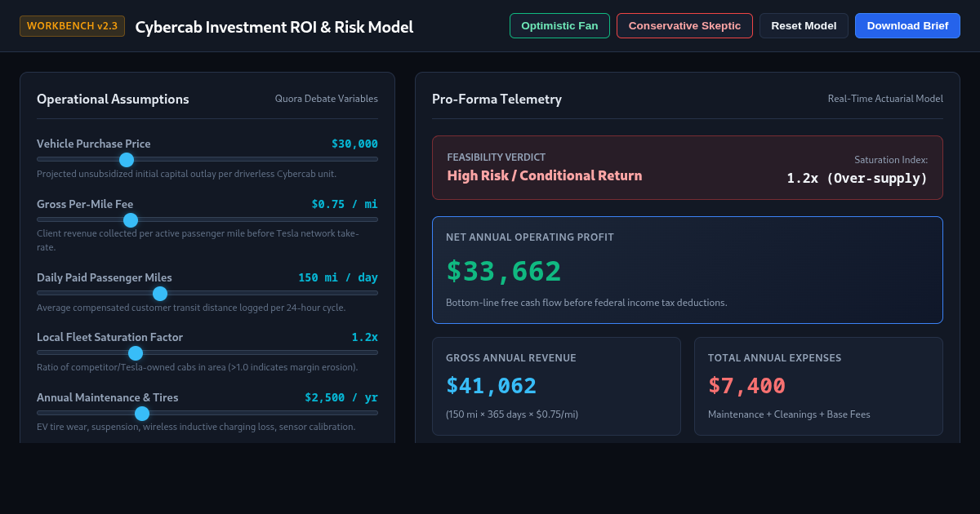This screenshot has height=514, width=980.
Task: Click the 1.2x saturation factor value in Assumptions
Action: coord(365,337)
